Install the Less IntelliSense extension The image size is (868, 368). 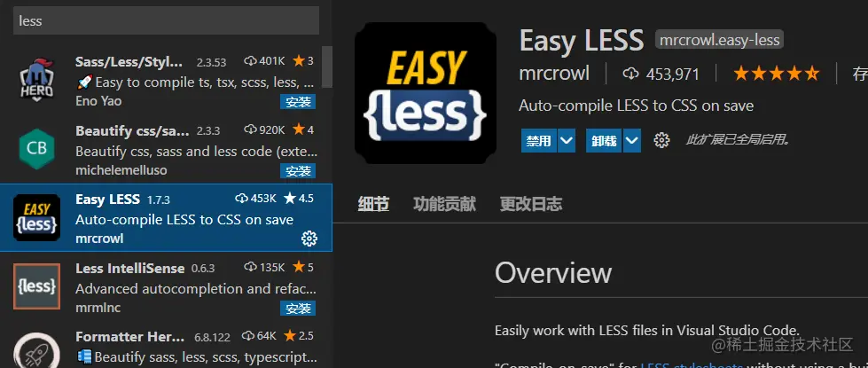pos(298,309)
